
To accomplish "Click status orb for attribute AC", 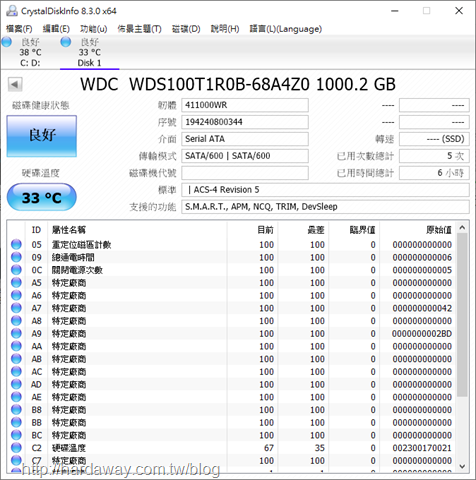I will tap(16, 371).
